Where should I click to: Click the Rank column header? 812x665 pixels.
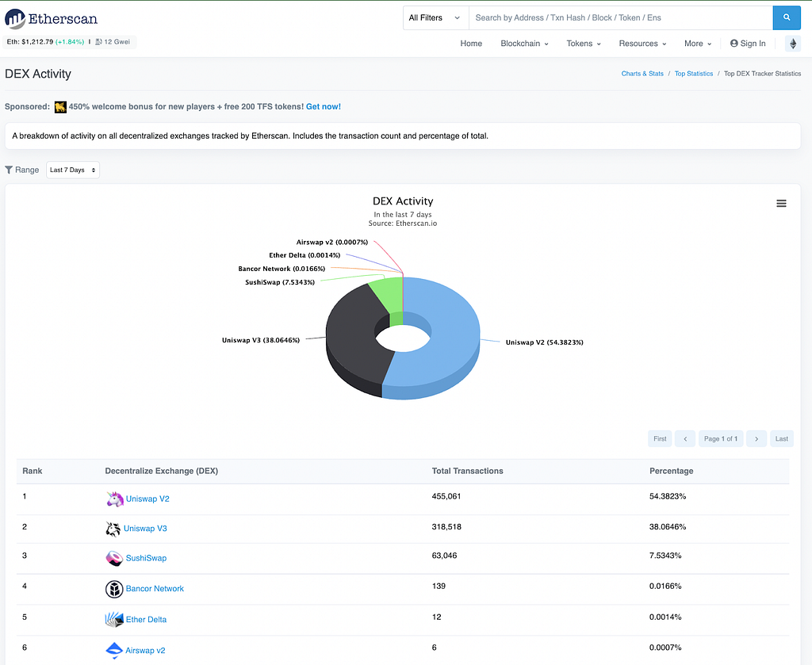32,471
